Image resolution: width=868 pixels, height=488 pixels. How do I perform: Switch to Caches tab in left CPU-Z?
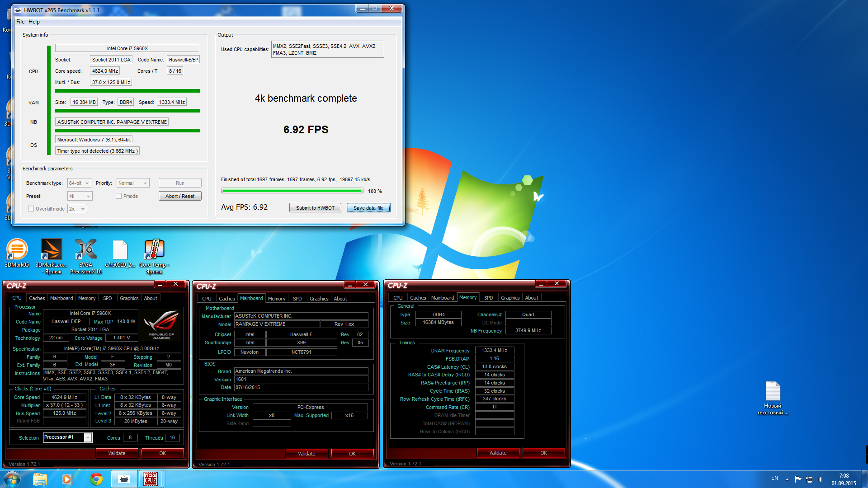point(37,298)
